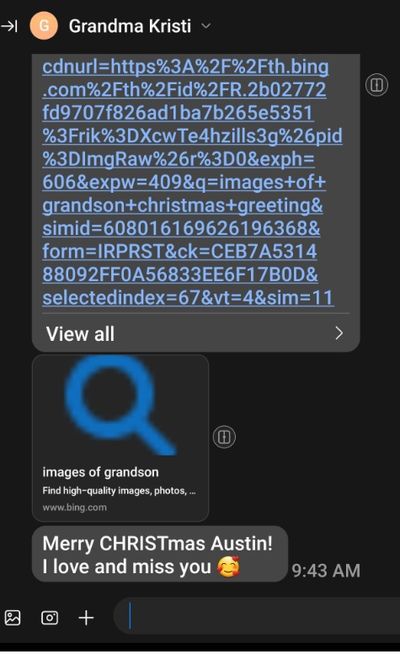Click the 9:43 AM timestamp
Viewport: 400px width, 654px height.
tap(326, 571)
